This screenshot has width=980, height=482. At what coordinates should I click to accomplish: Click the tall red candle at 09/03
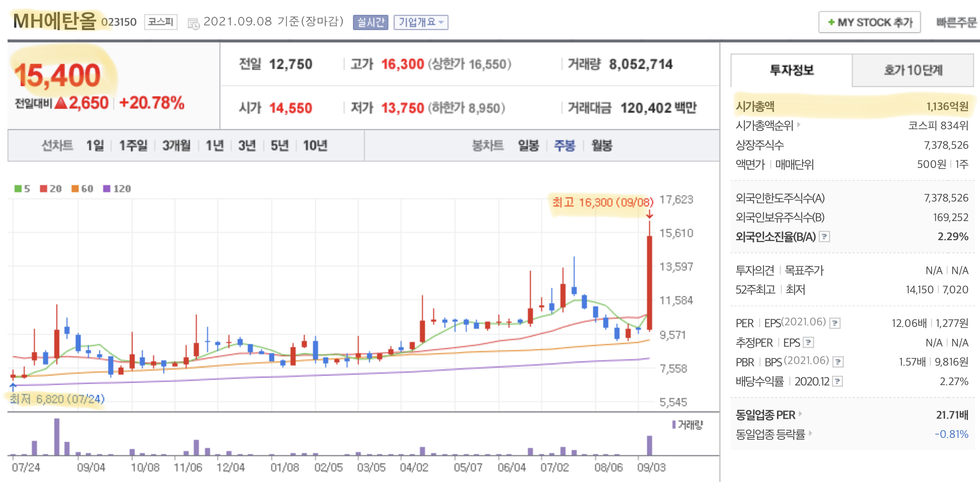pyautogui.click(x=650, y=276)
